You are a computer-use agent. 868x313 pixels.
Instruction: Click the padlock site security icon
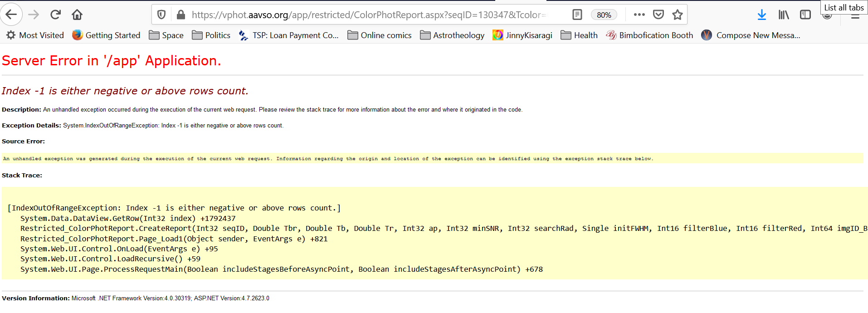pos(180,15)
